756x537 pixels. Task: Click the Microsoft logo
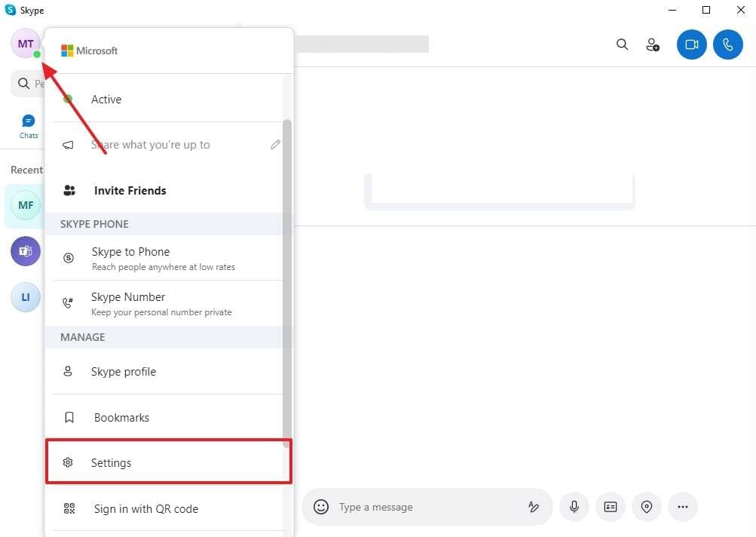(89, 51)
